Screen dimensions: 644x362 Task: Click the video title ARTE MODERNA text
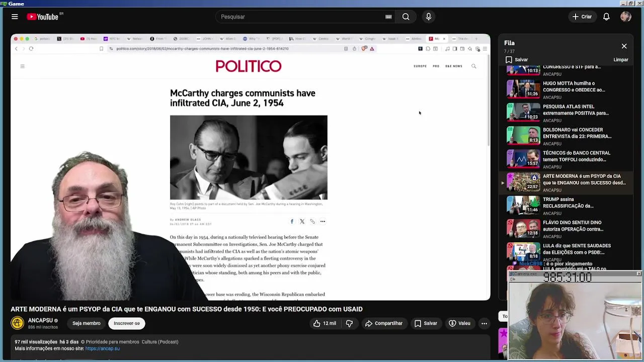(187, 309)
